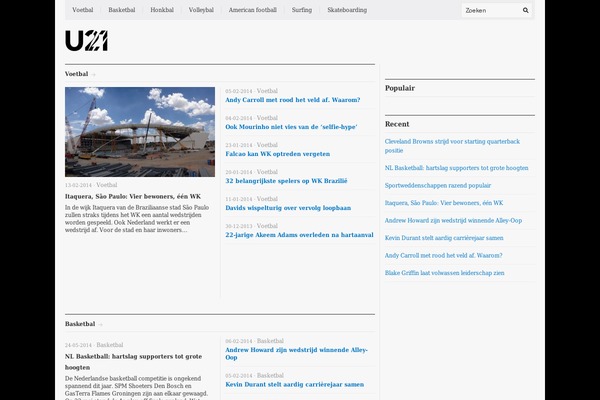Click Basketbal tag dated 06-02-2014

(x=270, y=341)
